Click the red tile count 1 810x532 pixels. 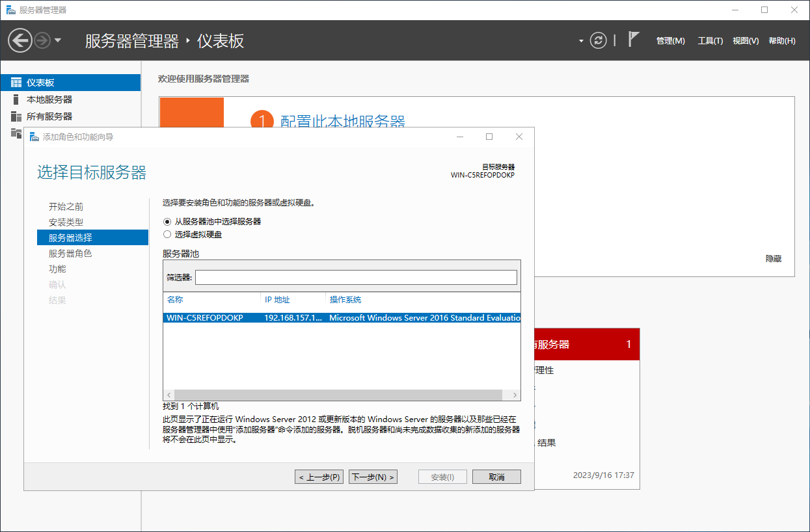pyautogui.click(x=628, y=344)
